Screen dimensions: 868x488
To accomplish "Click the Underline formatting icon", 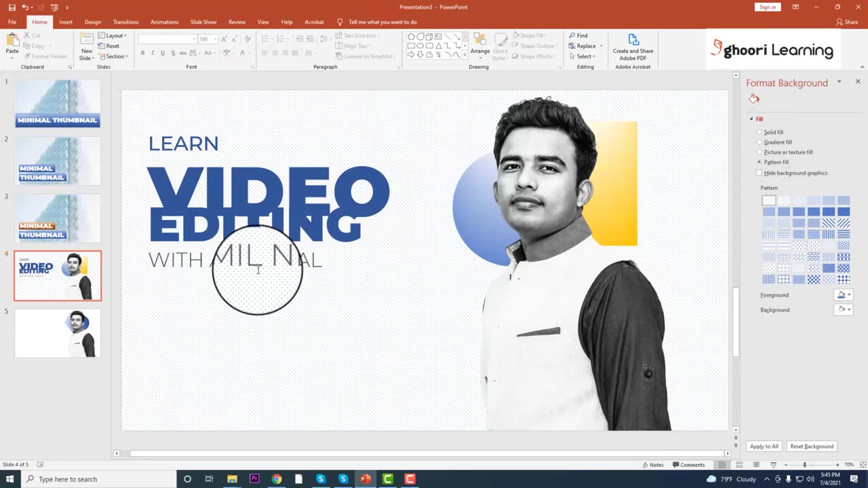I will coord(163,53).
